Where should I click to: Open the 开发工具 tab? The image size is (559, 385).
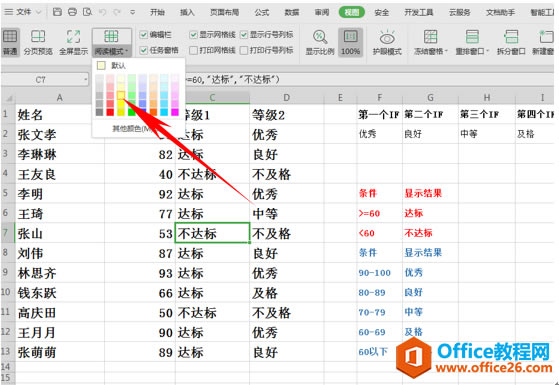[x=419, y=12]
